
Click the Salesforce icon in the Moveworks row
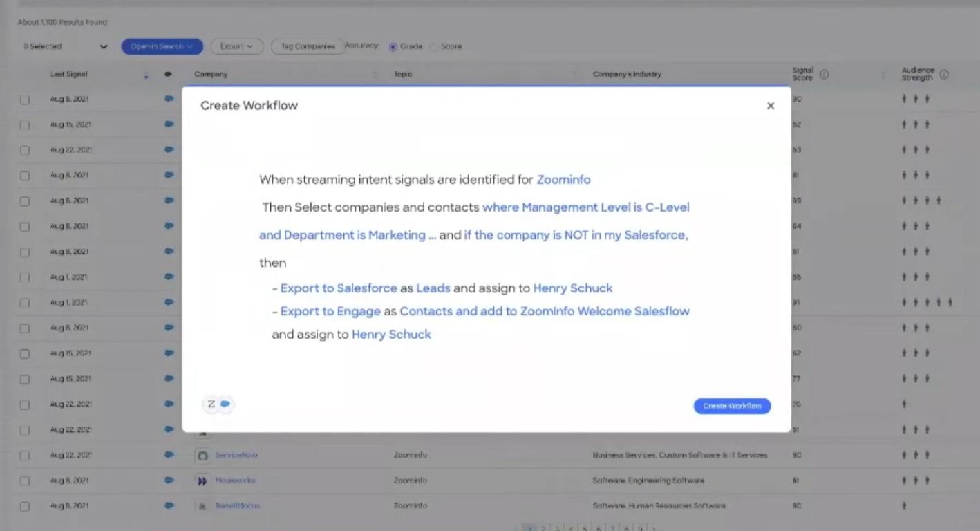tap(169, 480)
